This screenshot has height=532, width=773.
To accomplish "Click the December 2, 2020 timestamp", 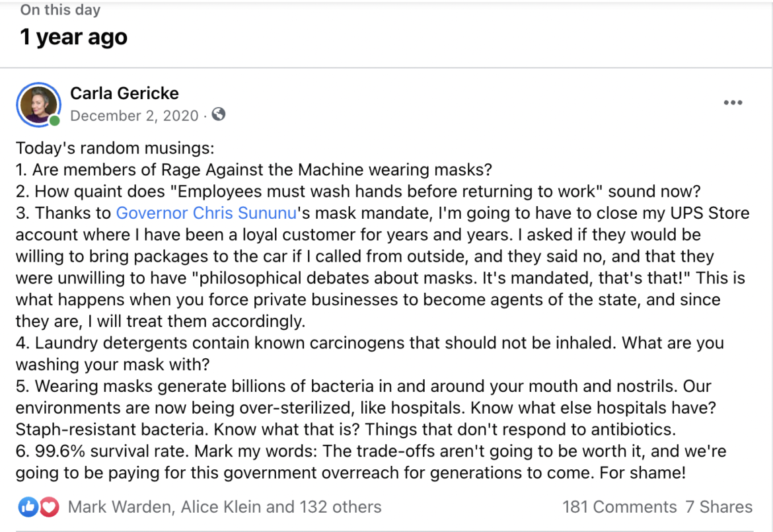I will click(x=134, y=116).
